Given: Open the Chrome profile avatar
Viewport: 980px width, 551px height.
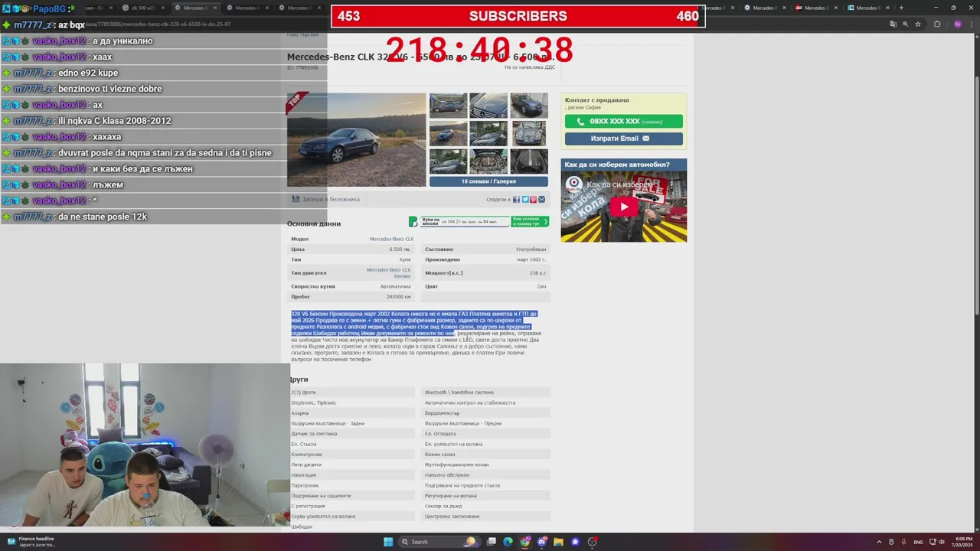Looking at the screenshot, I should coord(957,24).
